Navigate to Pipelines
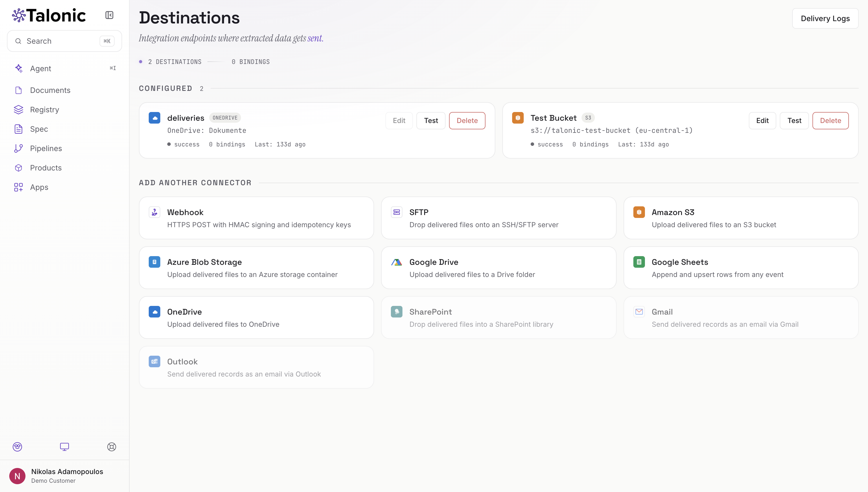This screenshot has width=868, height=492. coord(64,148)
